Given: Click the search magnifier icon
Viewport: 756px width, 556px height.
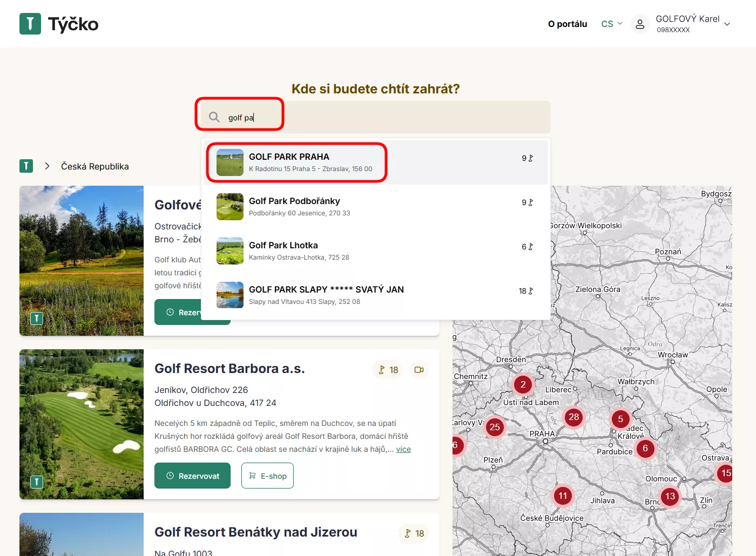Looking at the screenshot, I should (x=214, y=117).
